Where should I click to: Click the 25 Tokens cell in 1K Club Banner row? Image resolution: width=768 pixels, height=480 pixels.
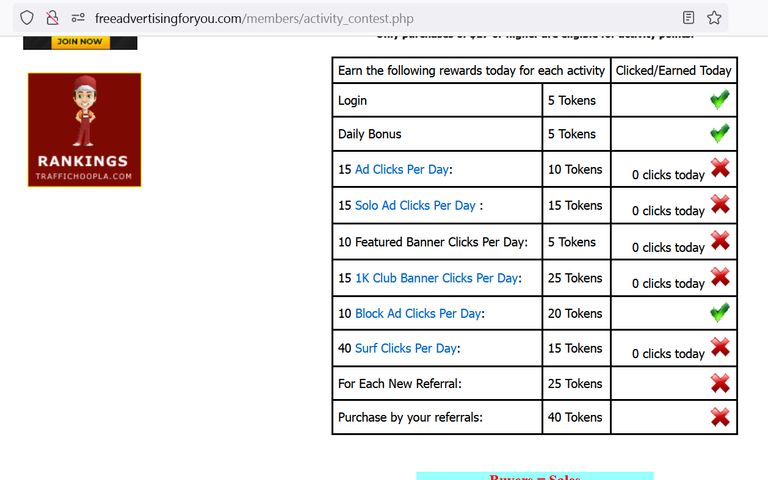[575, 278]
